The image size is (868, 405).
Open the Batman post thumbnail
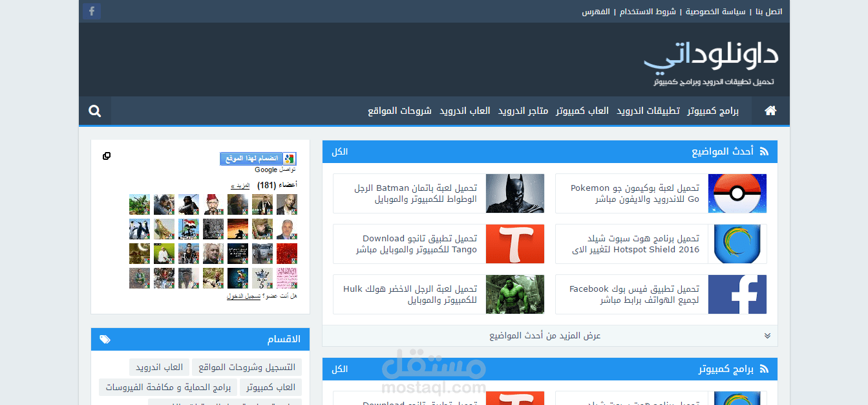coord(515,193)
